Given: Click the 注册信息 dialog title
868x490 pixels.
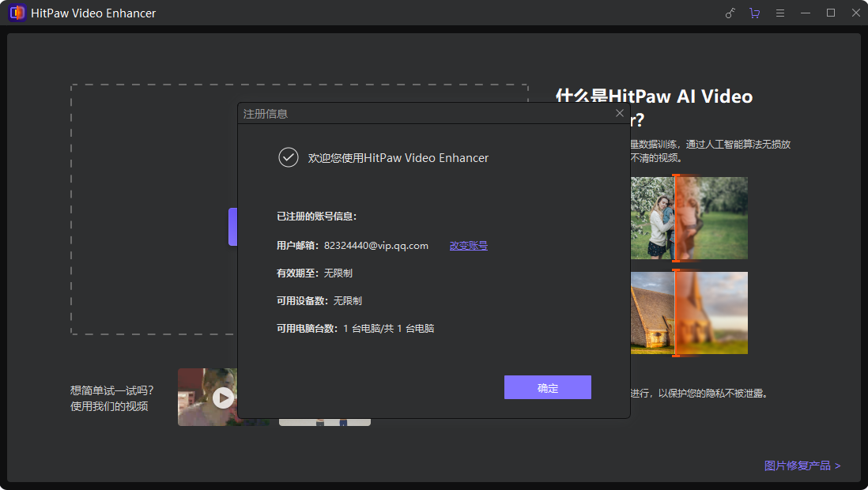Looking at the screenshot, I should (x=266, y=114).
